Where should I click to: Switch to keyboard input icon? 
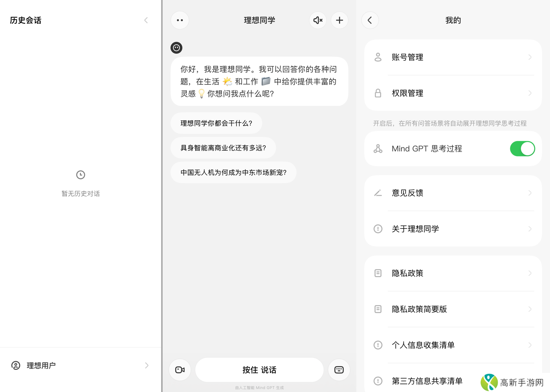coord(339,370)
